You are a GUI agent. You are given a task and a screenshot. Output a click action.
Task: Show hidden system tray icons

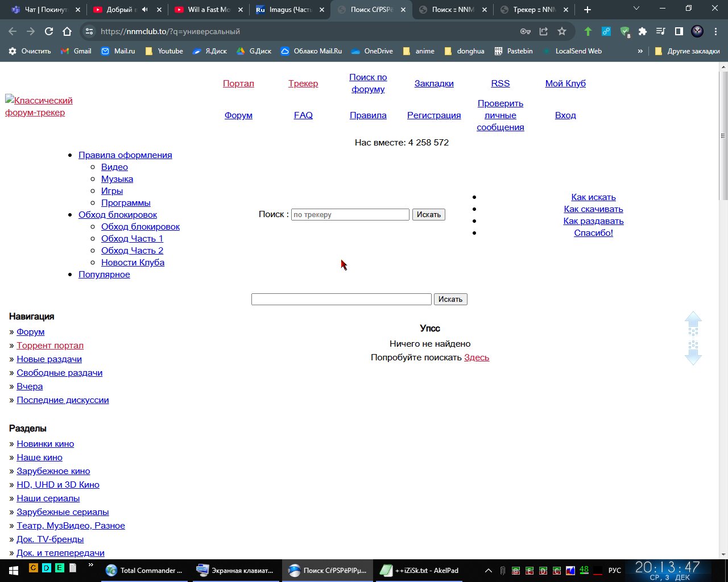tap(488, 570)
